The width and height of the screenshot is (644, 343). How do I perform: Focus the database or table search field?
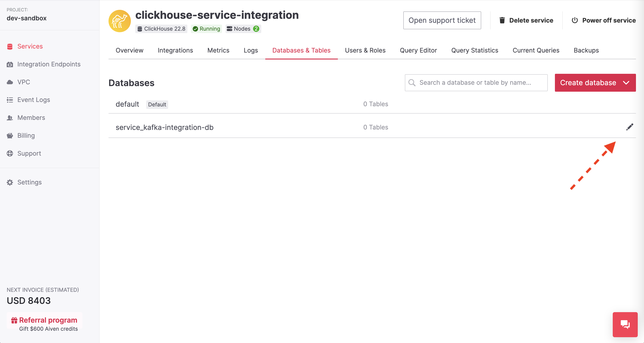click(x=476, y=83)
